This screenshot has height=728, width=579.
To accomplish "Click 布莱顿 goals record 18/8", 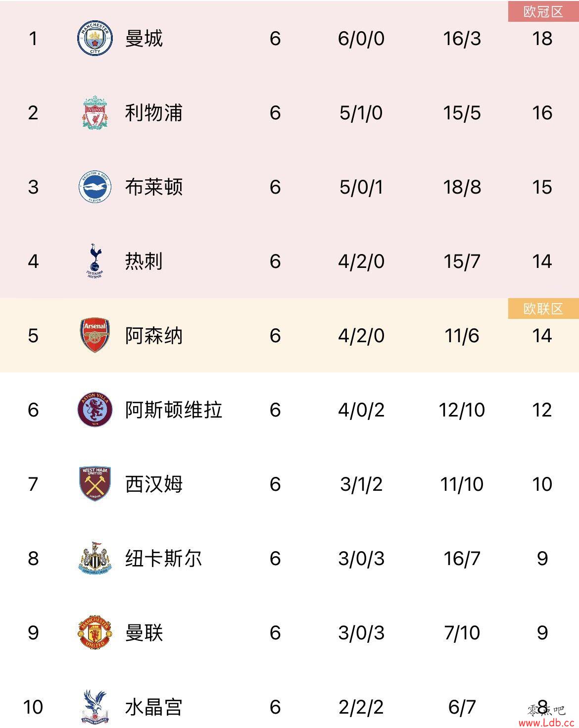I will point(462,187).
